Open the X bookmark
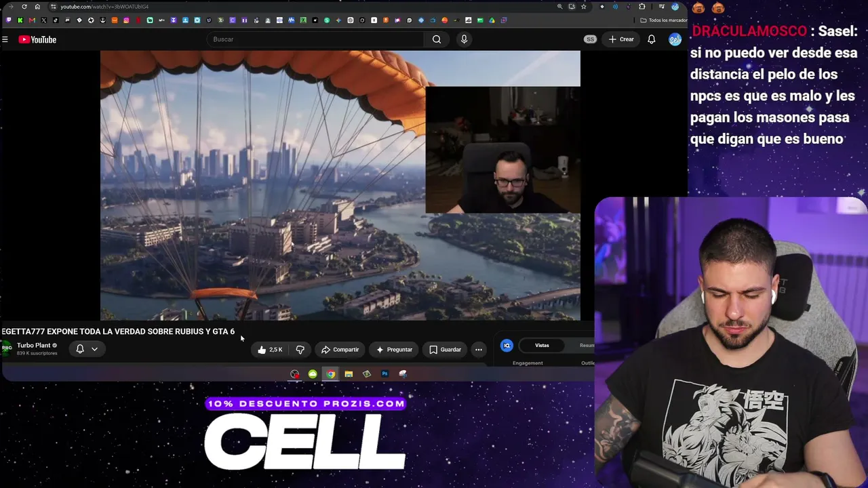This screenshot has width=868, height=488. (44, 20)
